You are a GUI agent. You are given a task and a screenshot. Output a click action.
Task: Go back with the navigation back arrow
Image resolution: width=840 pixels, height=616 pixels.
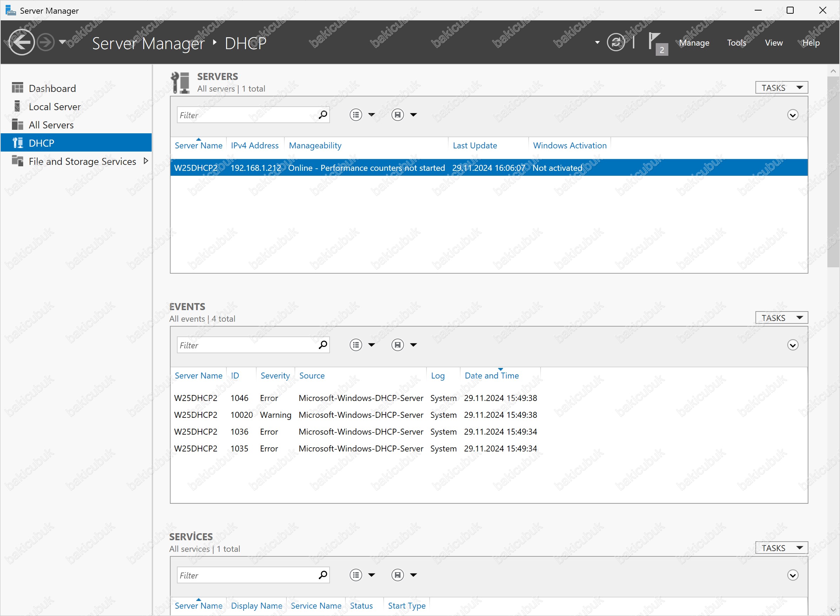[21, 42]
